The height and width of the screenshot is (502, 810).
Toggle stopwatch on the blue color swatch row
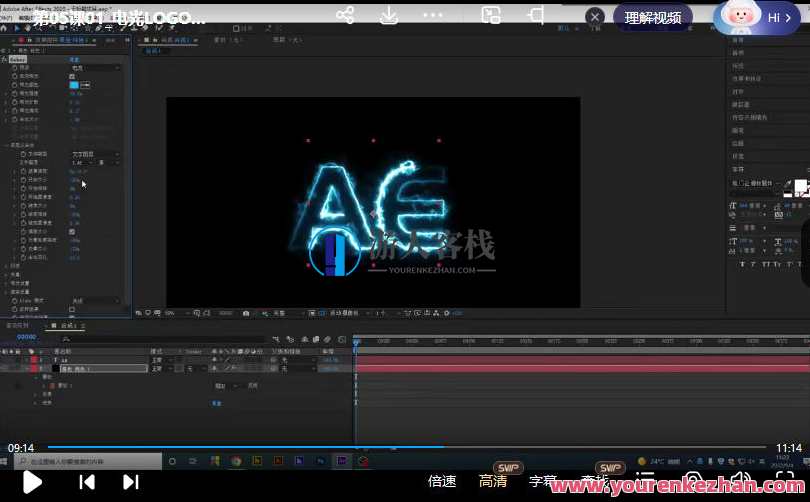(14, 85)
